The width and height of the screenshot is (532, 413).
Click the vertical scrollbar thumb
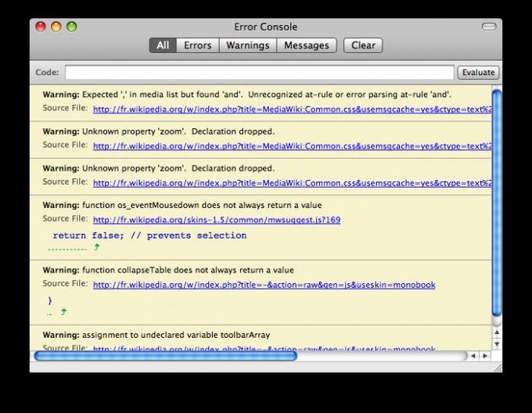click(496, 203)
